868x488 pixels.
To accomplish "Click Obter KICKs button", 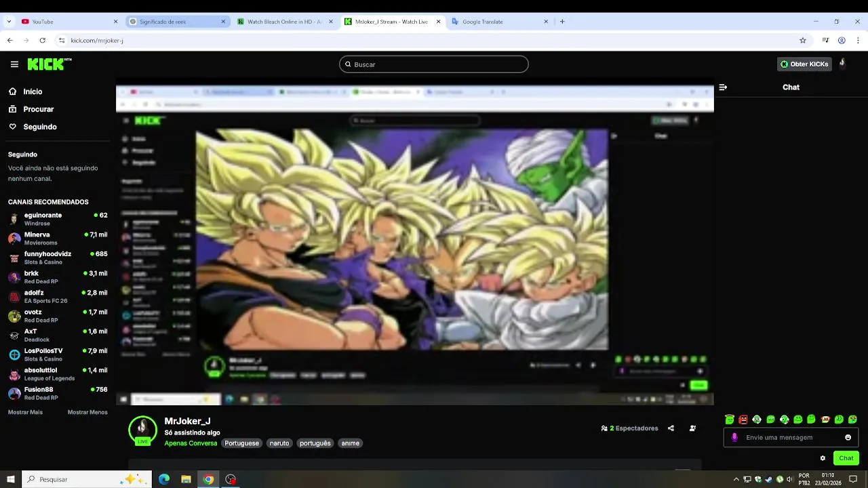I will pos(804,64).
